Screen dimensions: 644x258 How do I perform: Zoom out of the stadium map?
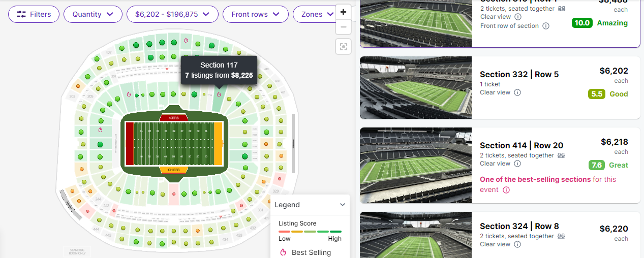tap(344, 27)
